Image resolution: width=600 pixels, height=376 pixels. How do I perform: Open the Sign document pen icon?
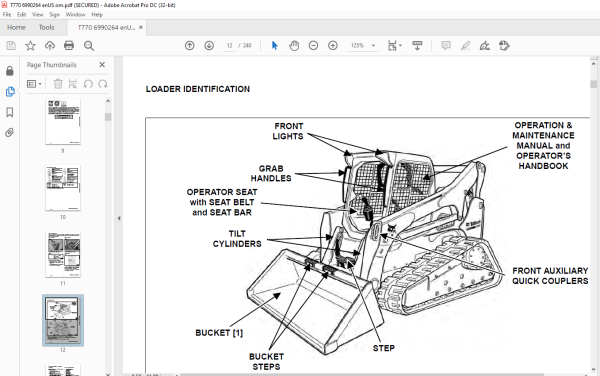tap(484, 46)
